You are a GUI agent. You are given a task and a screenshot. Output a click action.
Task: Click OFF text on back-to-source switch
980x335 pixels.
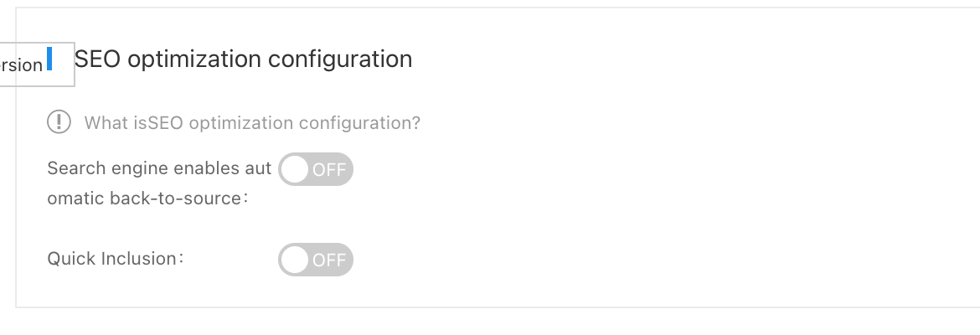point(329,170)
